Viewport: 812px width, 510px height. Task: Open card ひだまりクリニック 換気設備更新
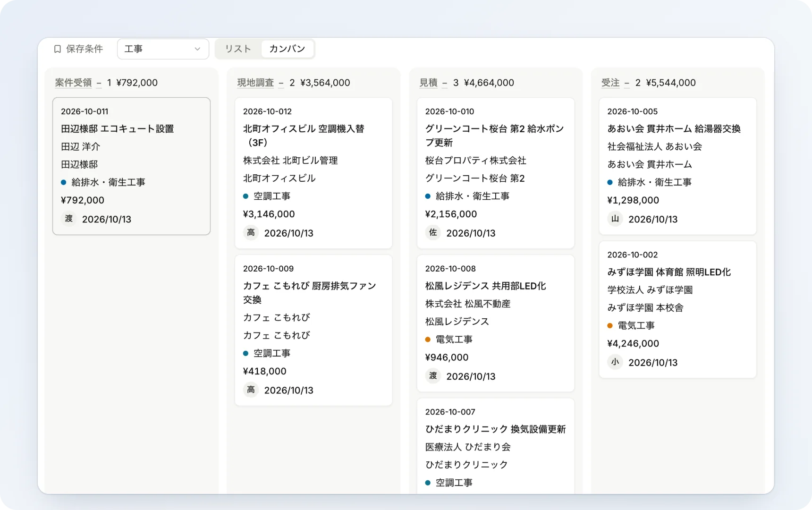[496, 446]
